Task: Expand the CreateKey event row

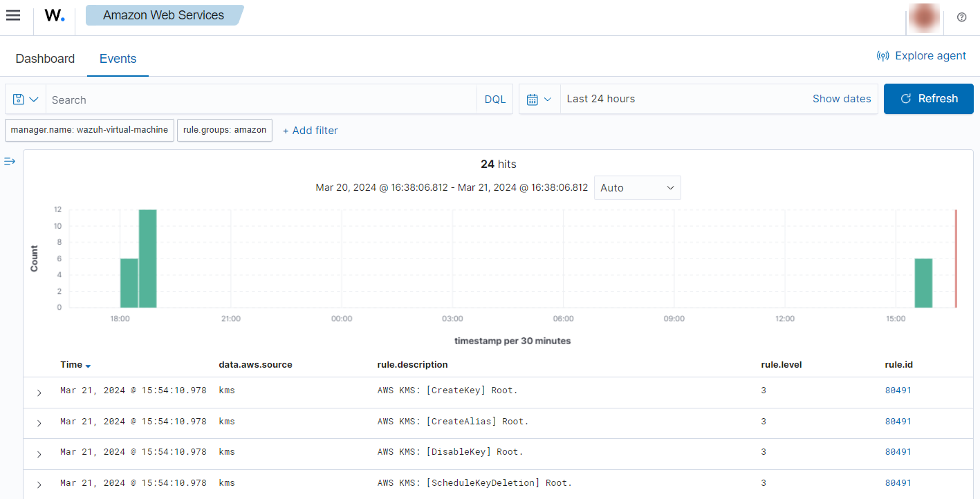Action: (39, 393)
